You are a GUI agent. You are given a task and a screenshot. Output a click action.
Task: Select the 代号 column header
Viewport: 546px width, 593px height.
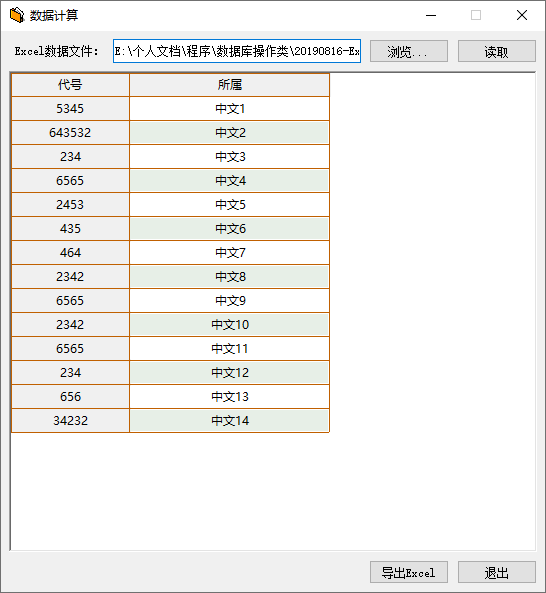click(70, 85)
